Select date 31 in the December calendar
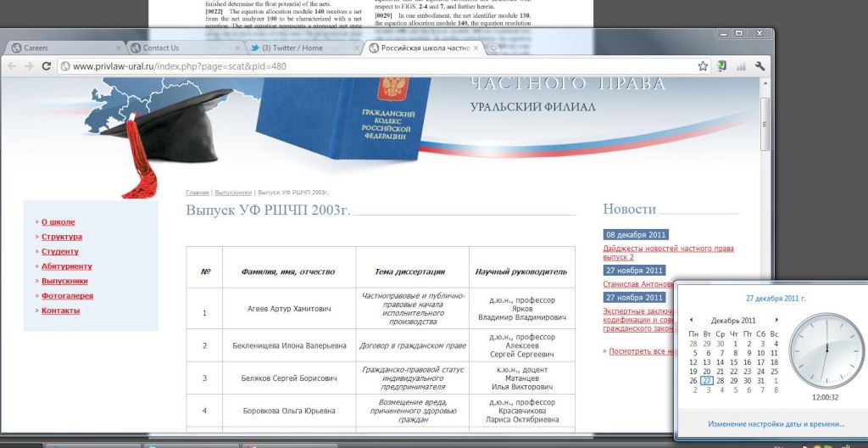This screenshot has width=868, height=448. click(x=760, y=381)
